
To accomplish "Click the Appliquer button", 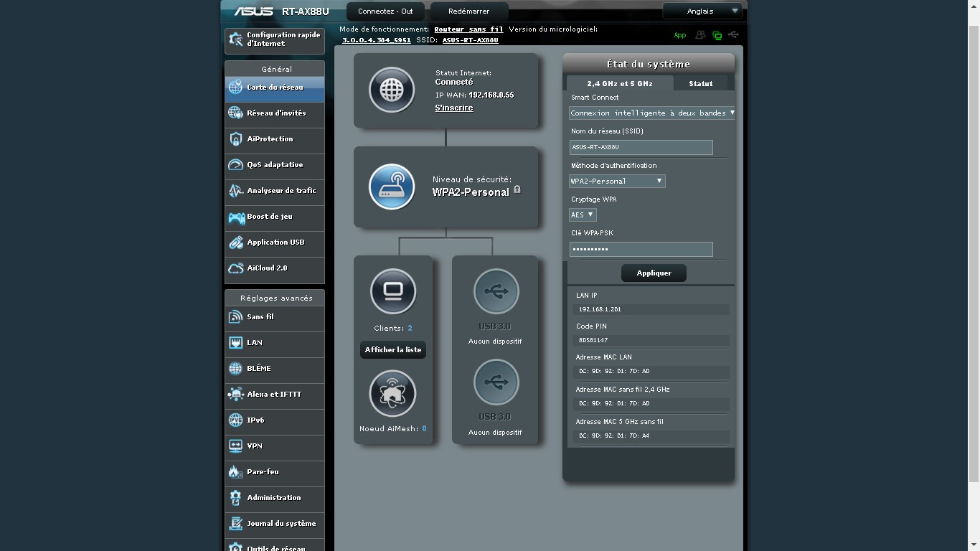I will tap(654, 273).
